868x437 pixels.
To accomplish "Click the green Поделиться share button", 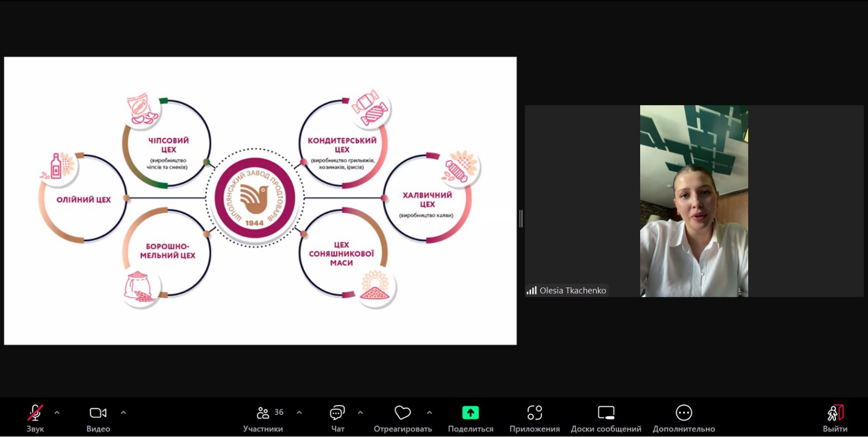I will pyautogui.click(x=470, y=413).
